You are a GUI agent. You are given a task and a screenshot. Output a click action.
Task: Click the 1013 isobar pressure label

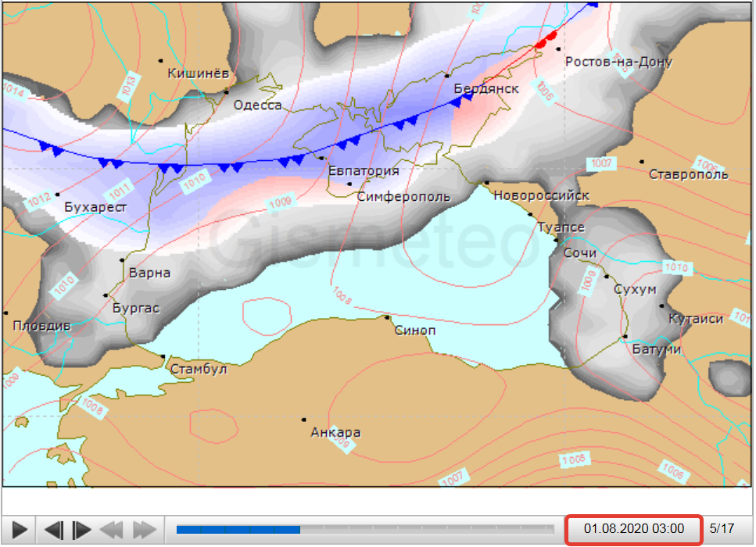(x=128, y=87)
